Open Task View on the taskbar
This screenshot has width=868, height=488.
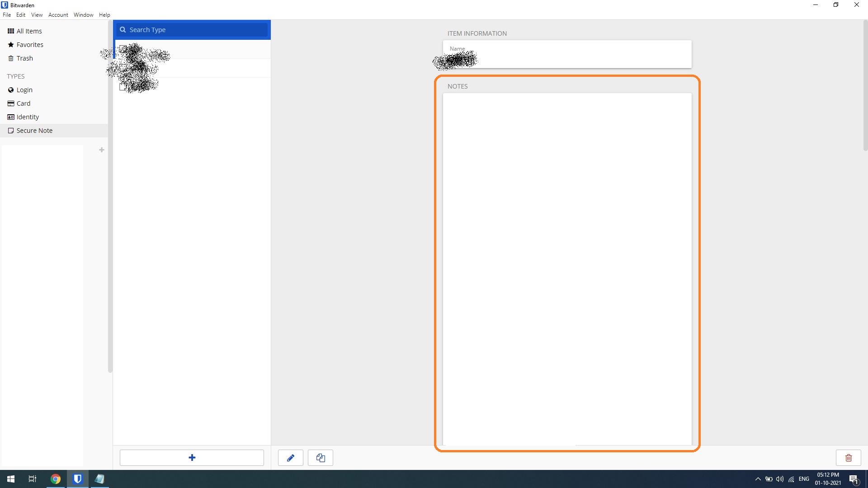coord(33,479)
